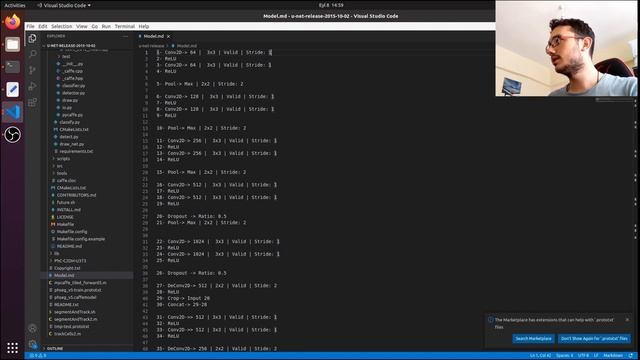Screen dimensions: 640x360
Task: Open Terminal from the Ubuntu dock
Action: (x=12, y=67)
